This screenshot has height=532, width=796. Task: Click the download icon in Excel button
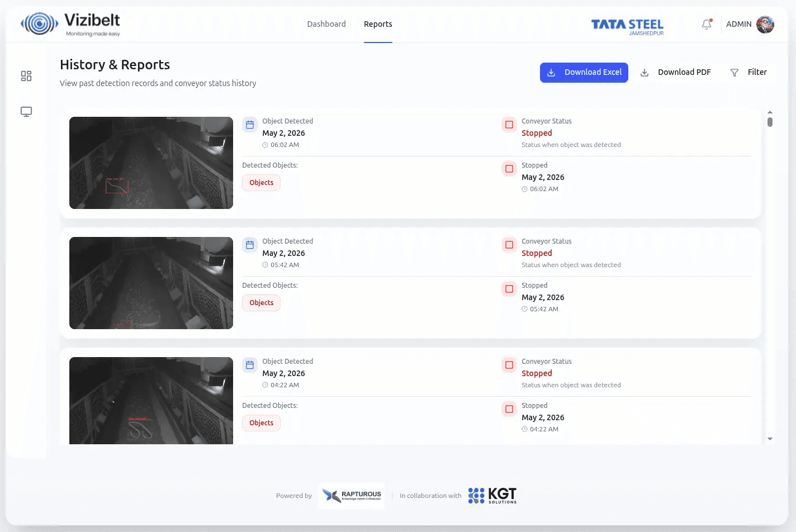click(551, 73)
